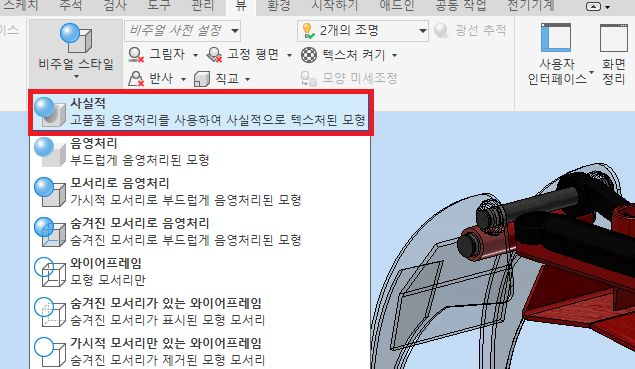Toggle 반사 reflections icon
Viewport: 635px width, 369px height.
pos(136,79)
